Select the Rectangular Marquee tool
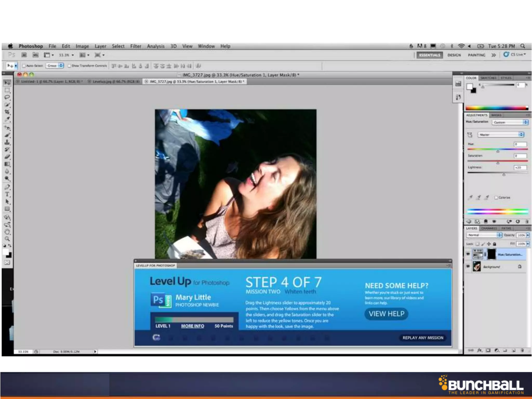532x399 pixels. 7,90
